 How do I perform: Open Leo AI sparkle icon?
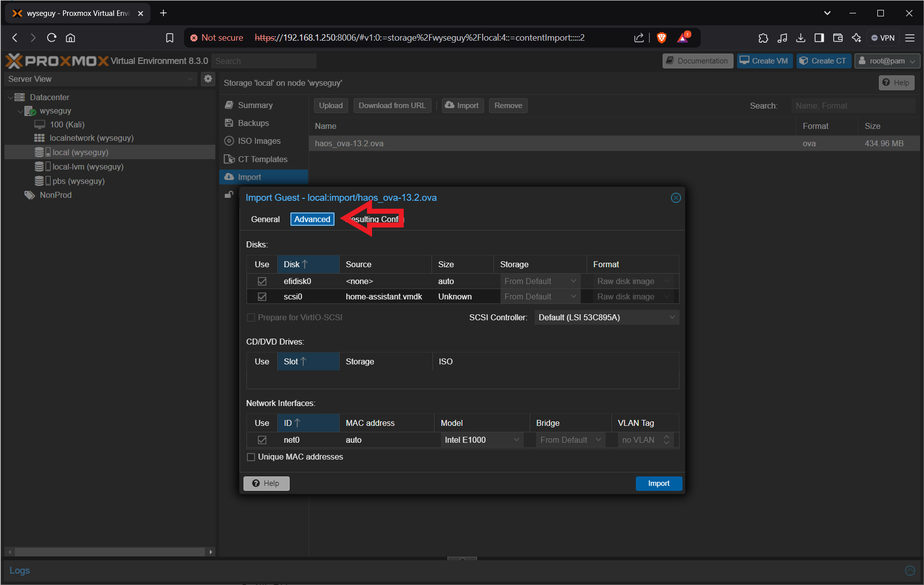tap(857, 38)
